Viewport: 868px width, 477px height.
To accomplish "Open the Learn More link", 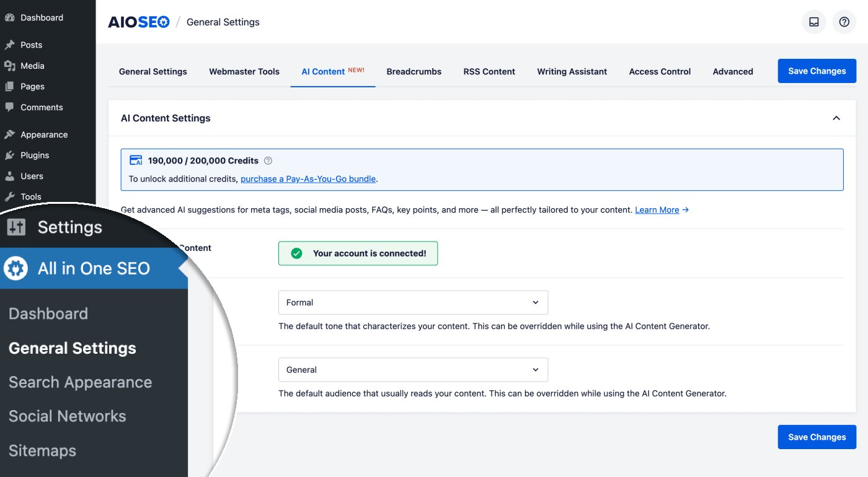I will click(x=657, y=210).
